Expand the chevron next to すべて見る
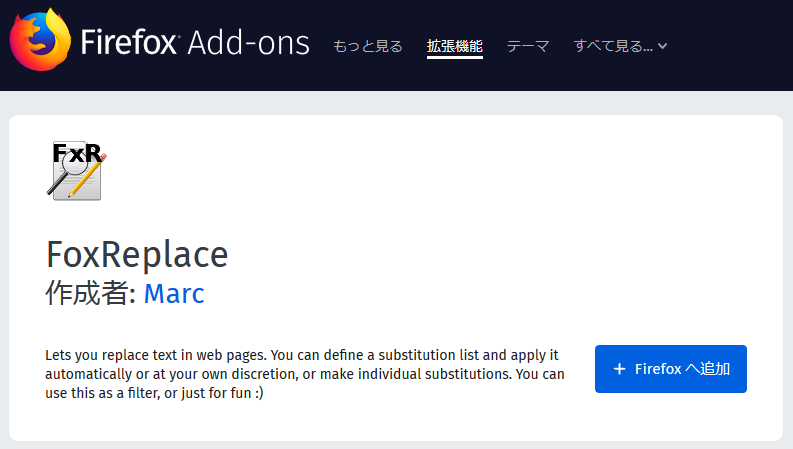 click(x=662, y=46)
